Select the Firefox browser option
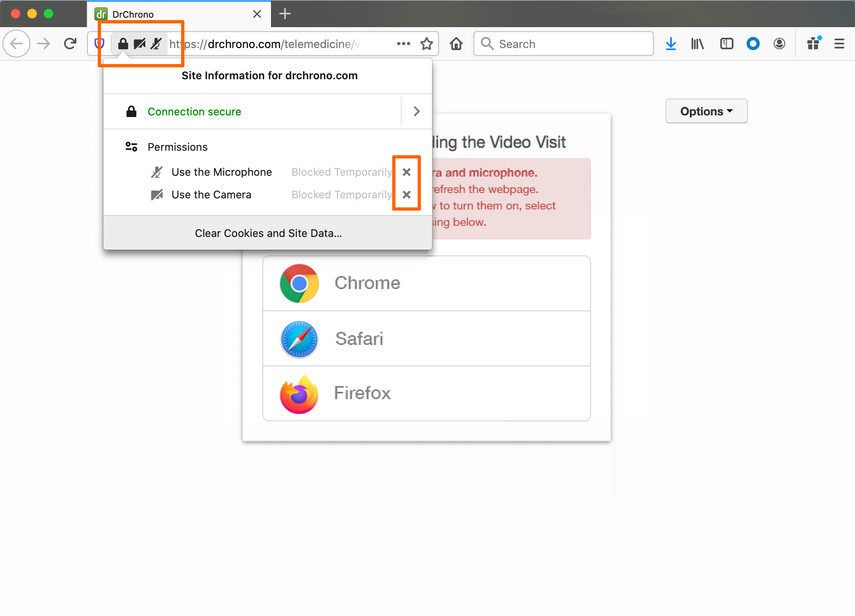This screenshot has width=855, height=616. (427, 393)
